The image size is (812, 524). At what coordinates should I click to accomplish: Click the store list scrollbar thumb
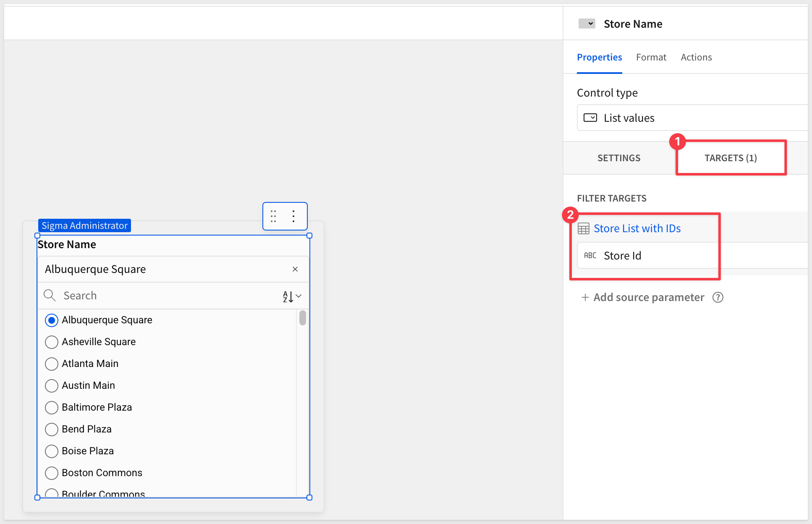[302, 318]
